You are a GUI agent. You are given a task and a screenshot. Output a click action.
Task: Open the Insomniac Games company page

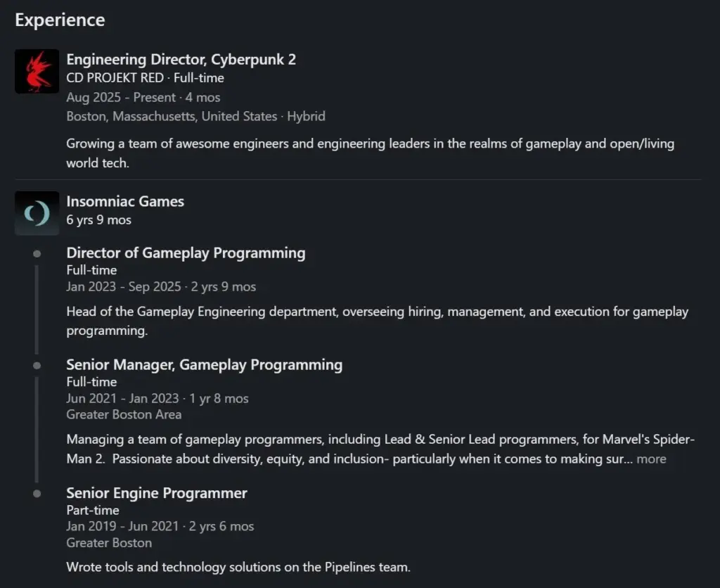[x=125, y=201]
